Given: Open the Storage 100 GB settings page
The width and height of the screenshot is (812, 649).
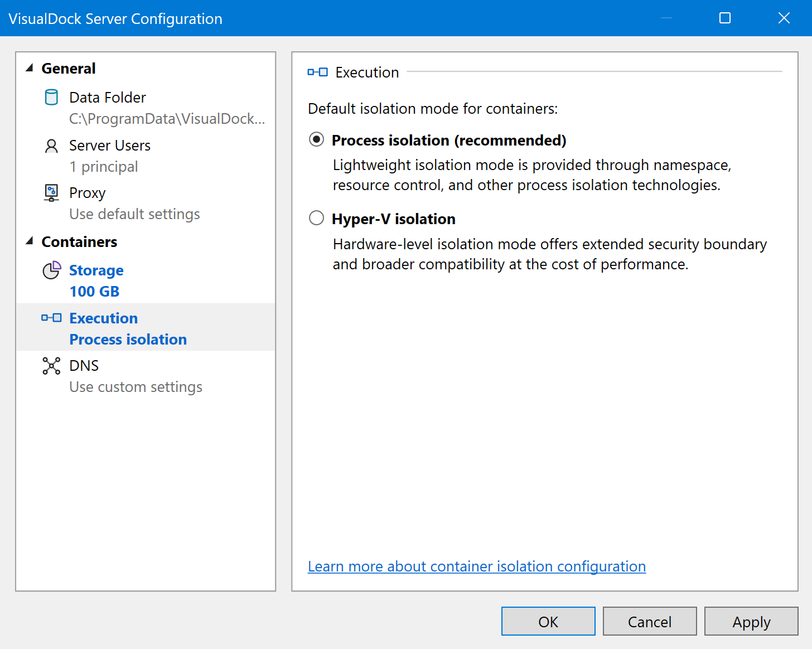Looking at the screenshot, I should [x=96, y=280].
